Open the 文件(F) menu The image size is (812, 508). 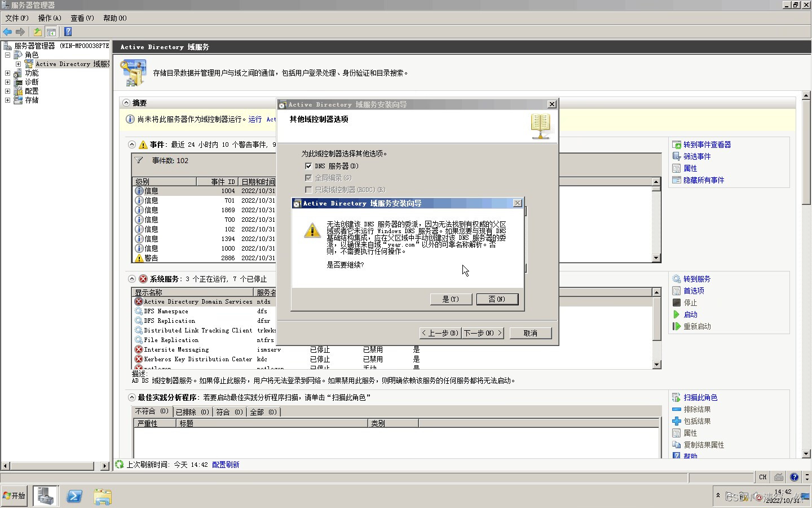click(x=17, y=18)
